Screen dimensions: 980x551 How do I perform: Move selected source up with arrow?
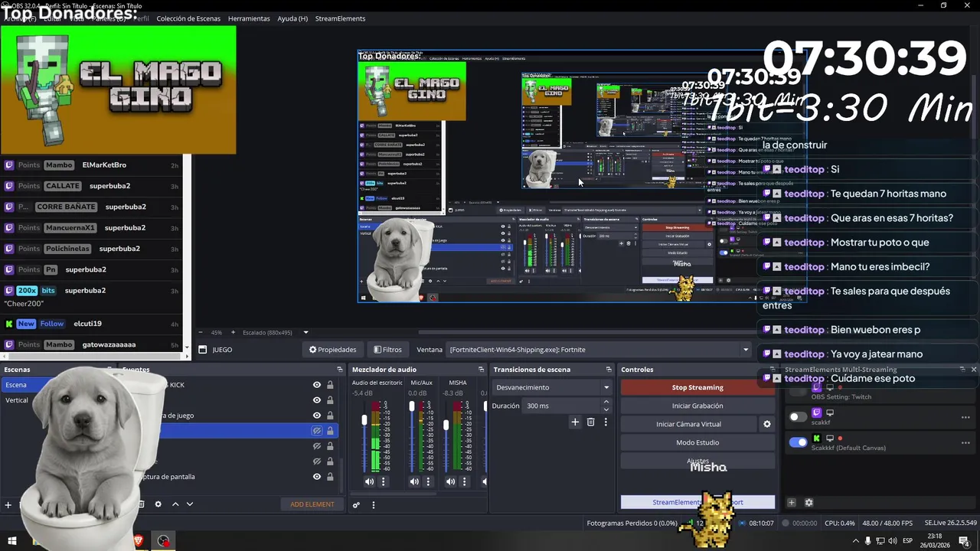tap(175, 504)
